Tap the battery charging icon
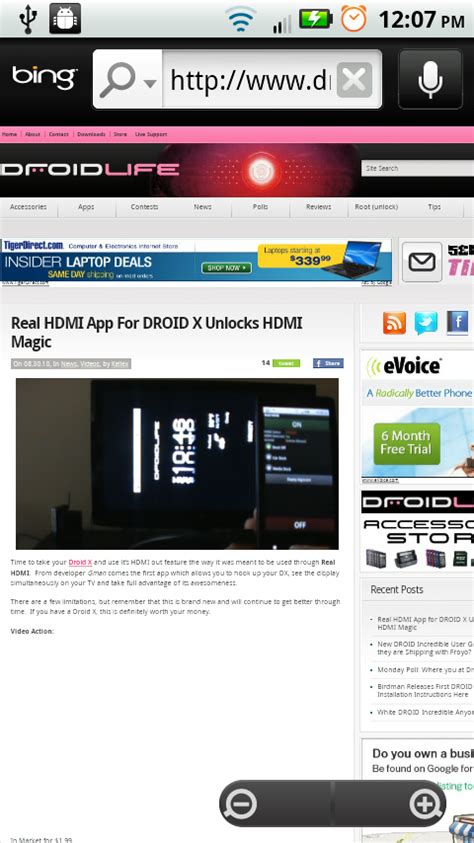The width and height of the screenshot is (474, 843). tap(315, 19)
